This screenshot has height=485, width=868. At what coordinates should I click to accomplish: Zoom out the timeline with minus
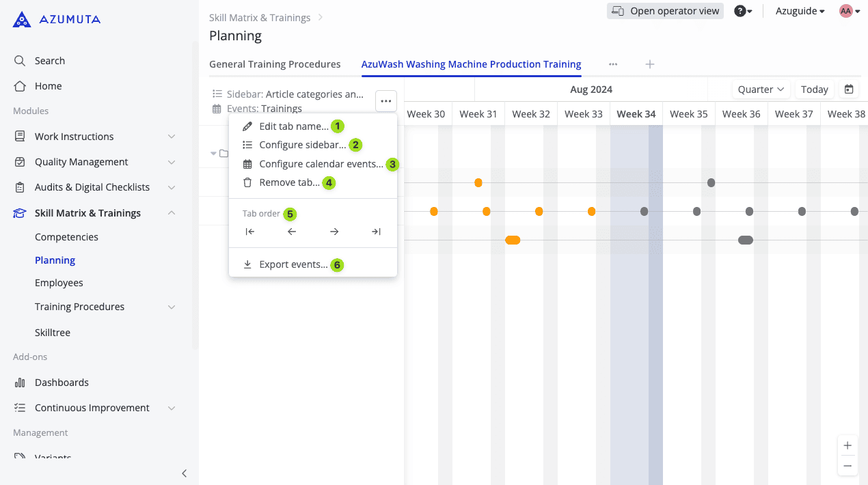pyautogui.click(x=847, y=466)
